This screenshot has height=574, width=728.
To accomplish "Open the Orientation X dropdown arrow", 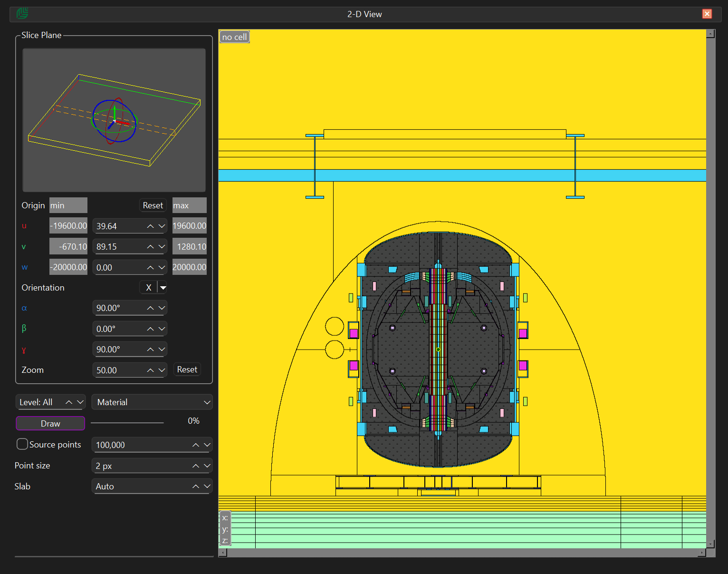I will (163, 288).
